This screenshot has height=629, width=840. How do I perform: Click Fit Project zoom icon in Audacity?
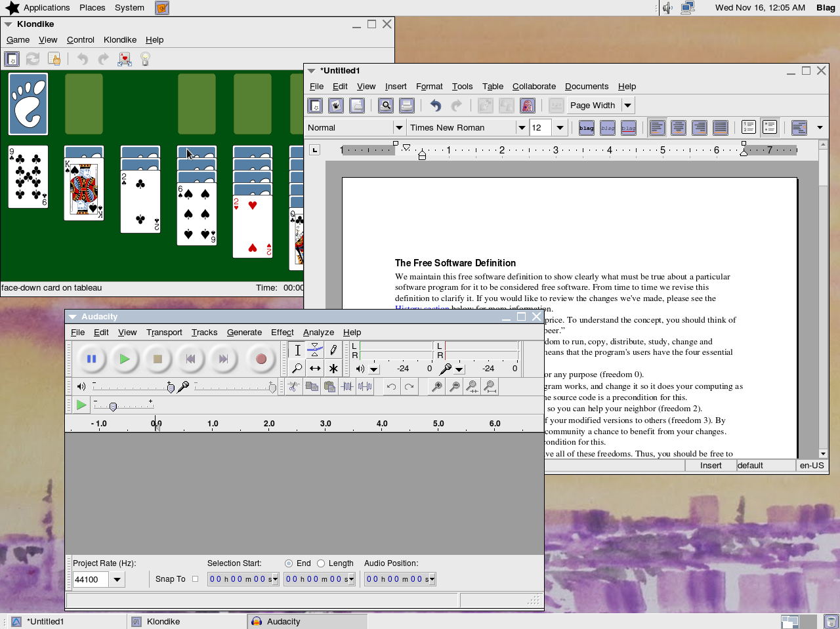tap(490, 387)
